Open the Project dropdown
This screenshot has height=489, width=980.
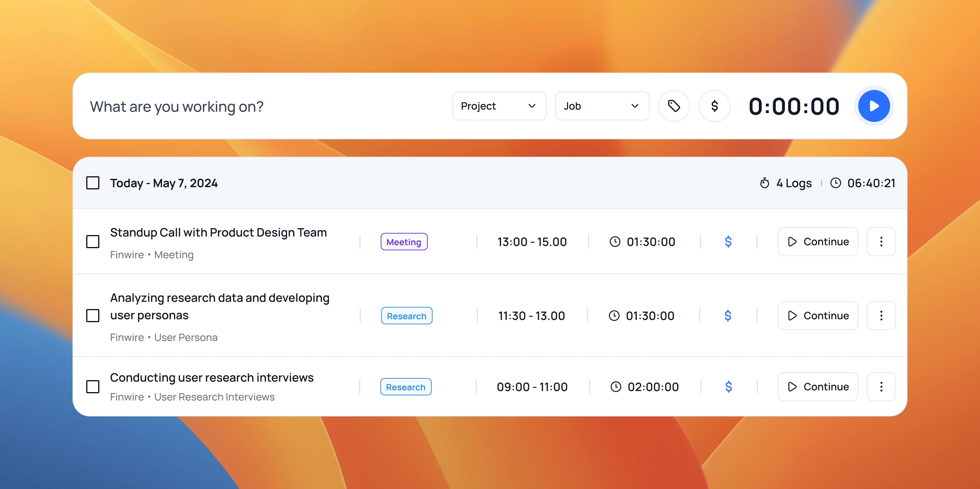tap(499, 106)
